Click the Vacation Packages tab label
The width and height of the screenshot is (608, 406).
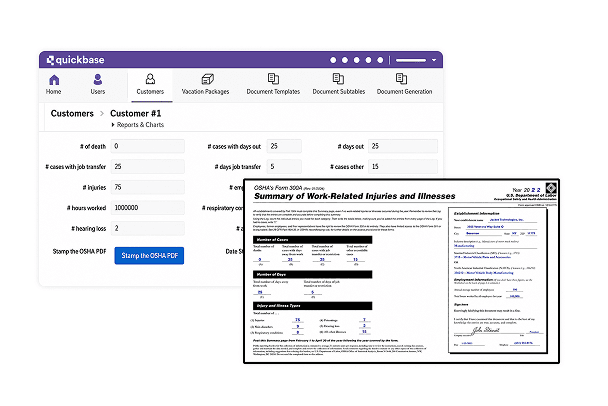coord(206,92)
